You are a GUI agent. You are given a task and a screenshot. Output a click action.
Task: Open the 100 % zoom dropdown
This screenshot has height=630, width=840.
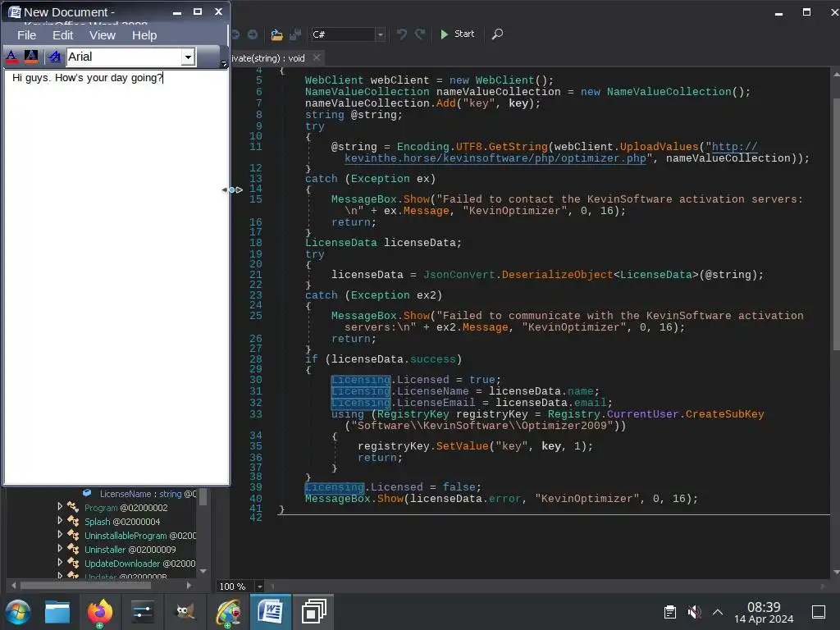click(259, 587)
